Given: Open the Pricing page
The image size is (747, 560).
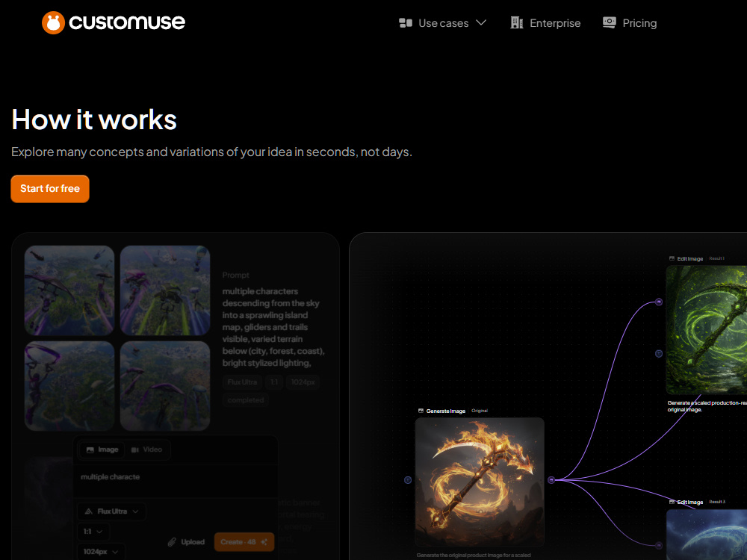Looking at the screenshot, I should coord(630,23).
